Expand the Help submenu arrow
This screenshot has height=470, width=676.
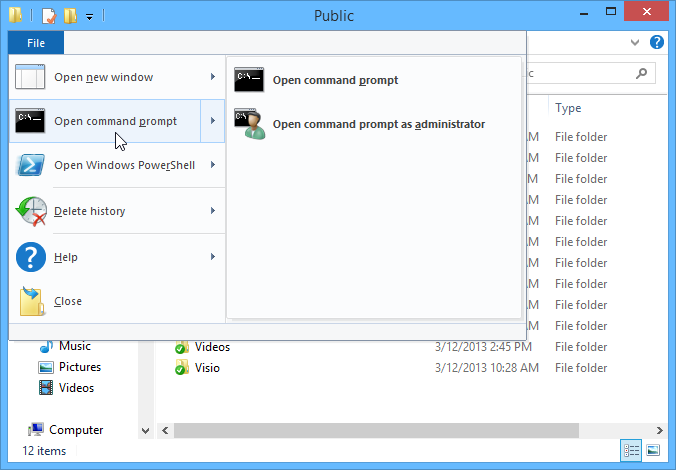(213, 257)
